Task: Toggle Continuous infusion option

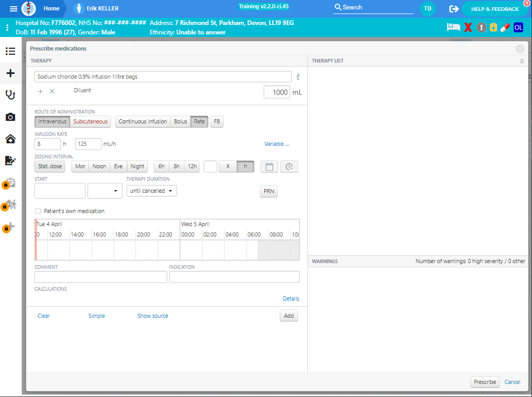Action: tap(143, 121)
